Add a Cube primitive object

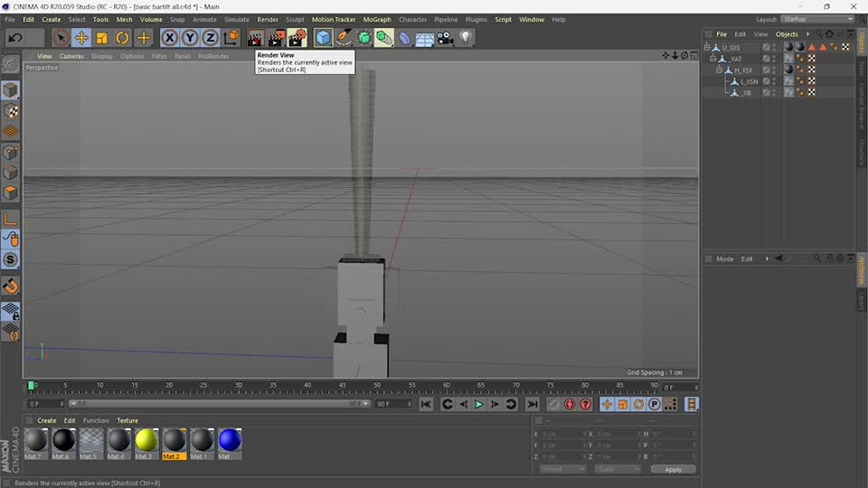coord(323,38)
